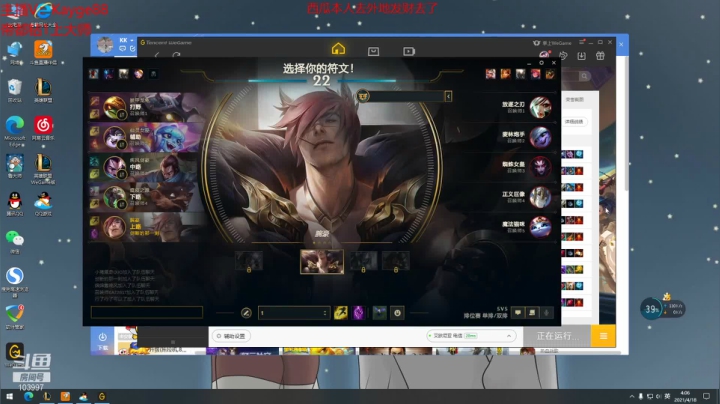Show hidden system tray icons
Image resolution: width=720 pixels, height=404 pixels.
pyautogui.click(x=632, y=396)
